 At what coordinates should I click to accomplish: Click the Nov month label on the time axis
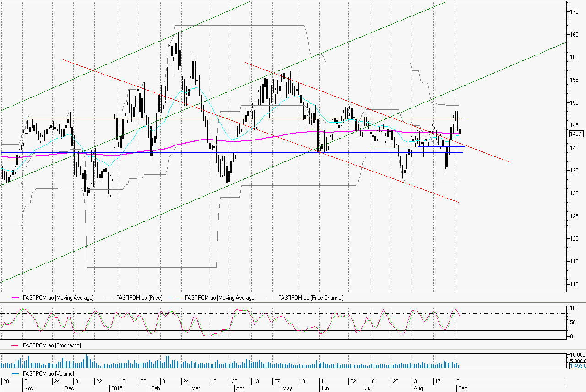tap(28, 388)
